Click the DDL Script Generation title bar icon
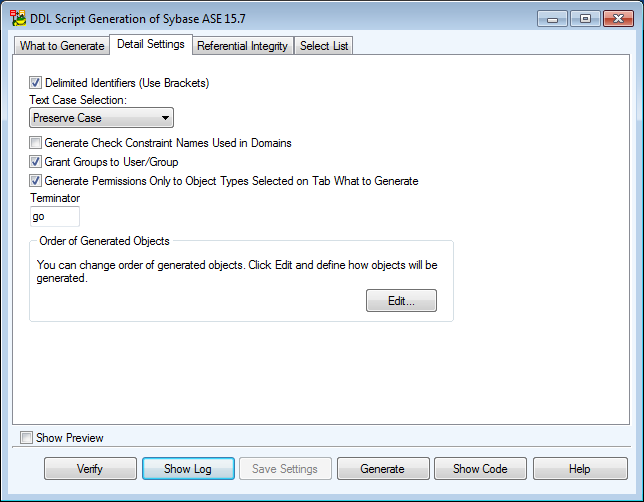This screenshot has height=502, width=644. click(x=19, y=18)
